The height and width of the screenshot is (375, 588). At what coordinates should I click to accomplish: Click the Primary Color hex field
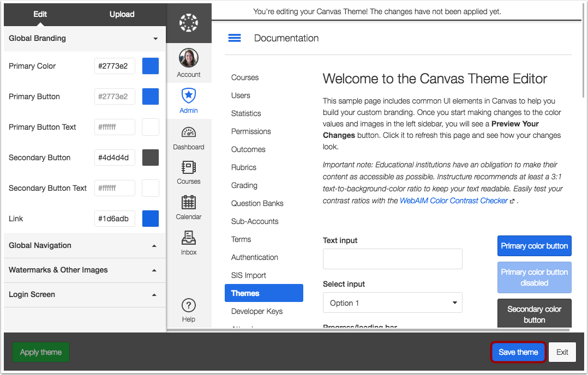click(115, 66)
